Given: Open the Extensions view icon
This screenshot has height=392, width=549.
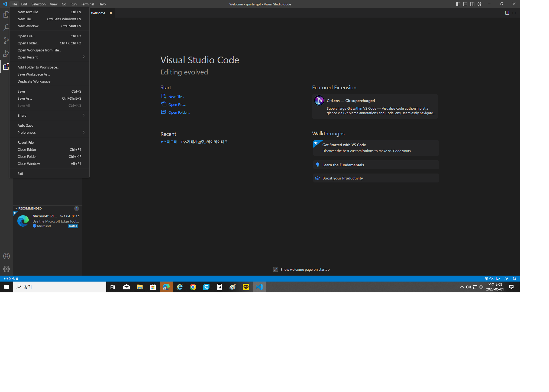Looking at the screenshot, I should click(x=6, y=67).
